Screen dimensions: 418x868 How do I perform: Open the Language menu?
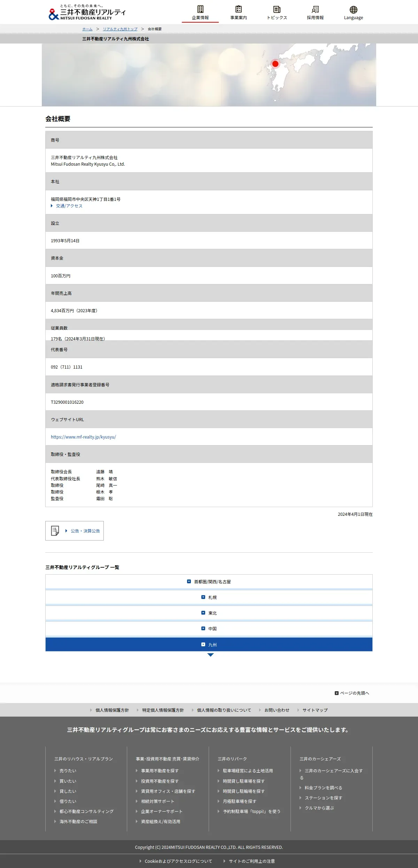click(x=354, y=13)
